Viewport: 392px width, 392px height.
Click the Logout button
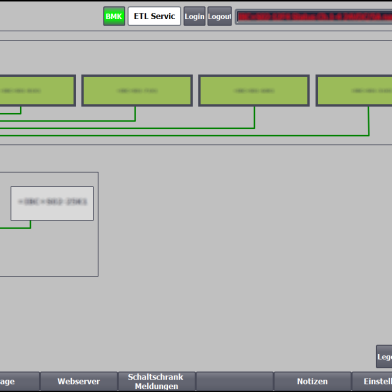[x=219, y=16]
